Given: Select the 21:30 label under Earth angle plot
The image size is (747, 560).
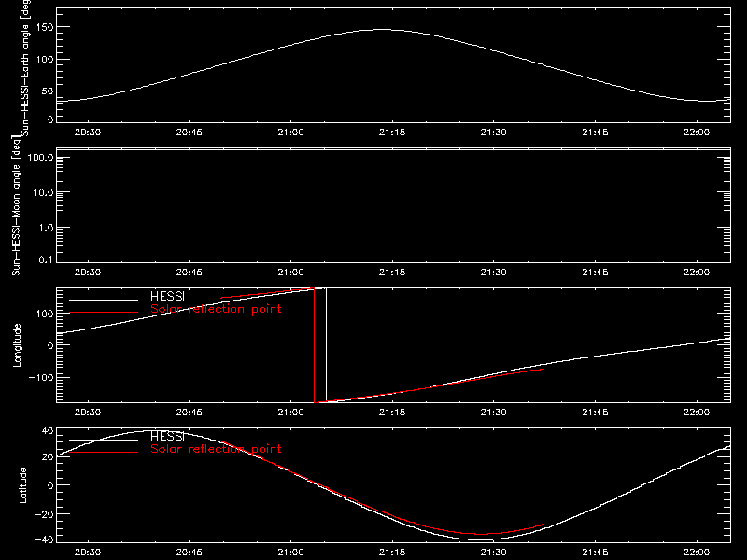Looking at the screenshot, I should click(x=494, y=133).
